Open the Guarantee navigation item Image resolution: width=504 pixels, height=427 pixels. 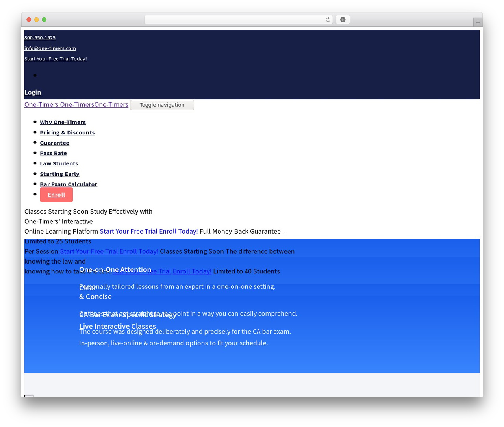[54, 143]
